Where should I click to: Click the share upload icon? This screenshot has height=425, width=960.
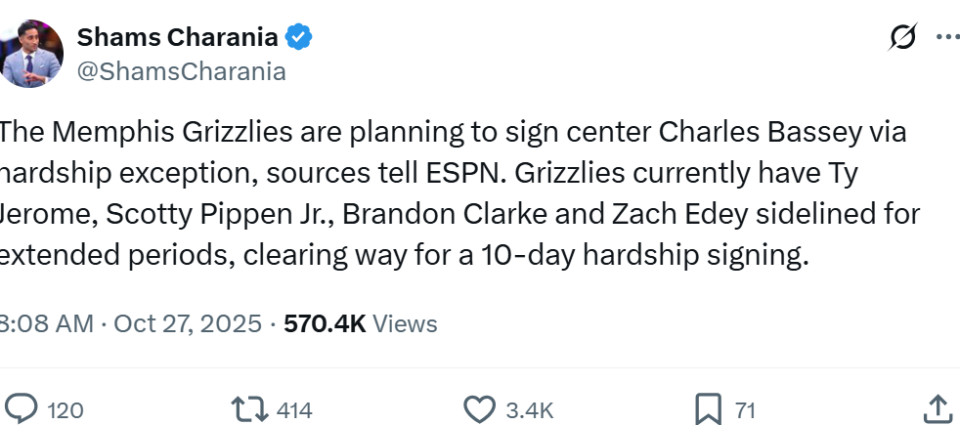(936, 408)
